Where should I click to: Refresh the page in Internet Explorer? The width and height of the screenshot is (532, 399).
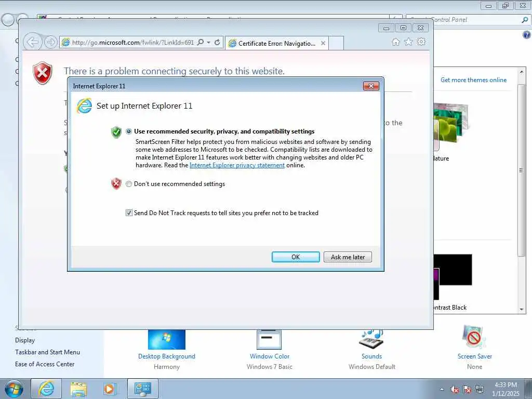(217, 42)
